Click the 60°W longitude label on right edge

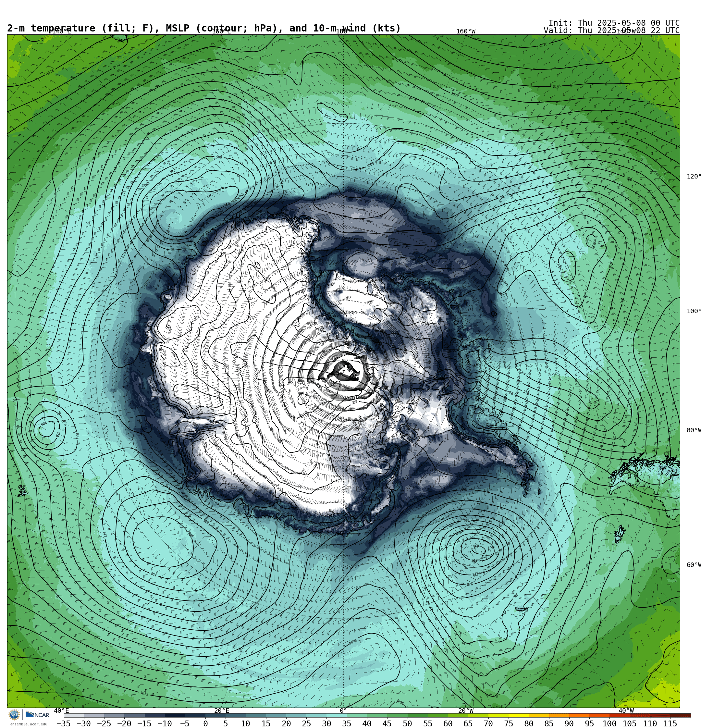coord(694,565)
